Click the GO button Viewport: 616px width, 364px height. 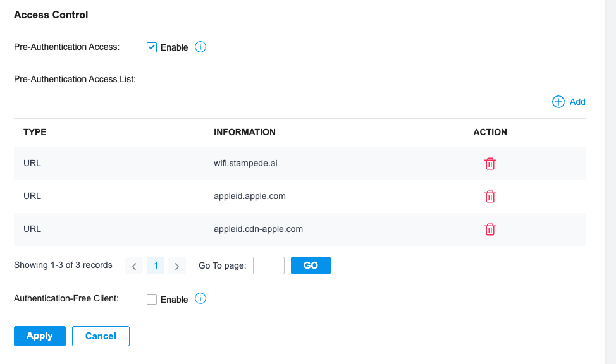tap(311, 265)
